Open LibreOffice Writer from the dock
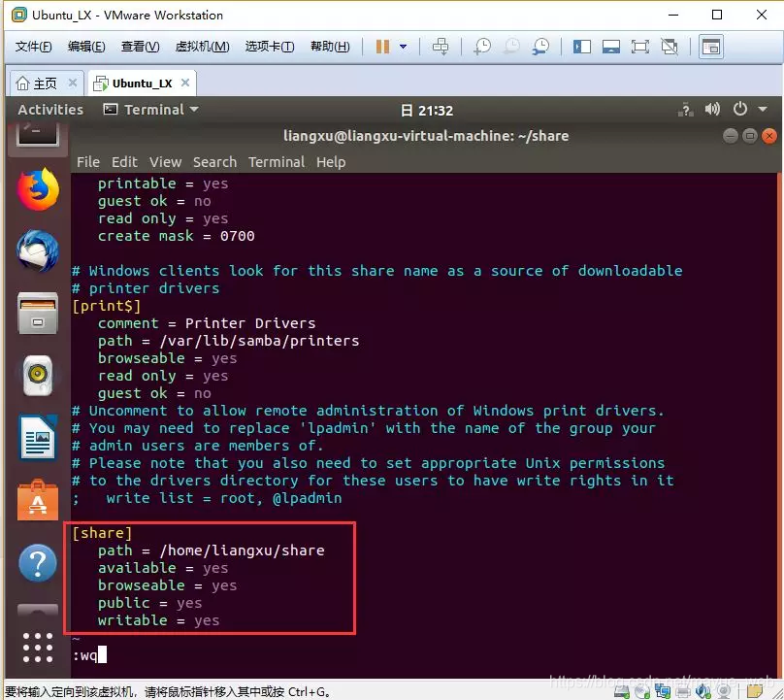 tap(38, 438)
